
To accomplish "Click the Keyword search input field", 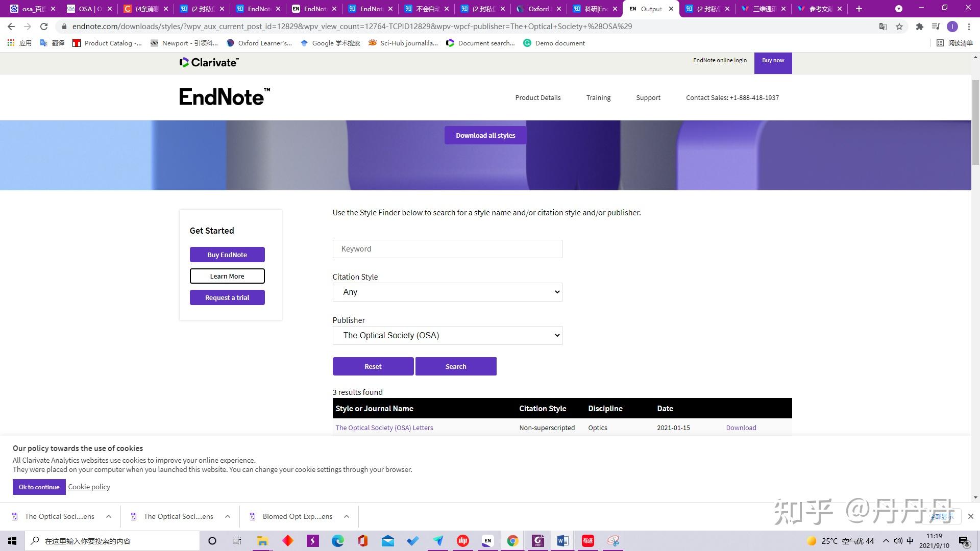I will point(447,248).
